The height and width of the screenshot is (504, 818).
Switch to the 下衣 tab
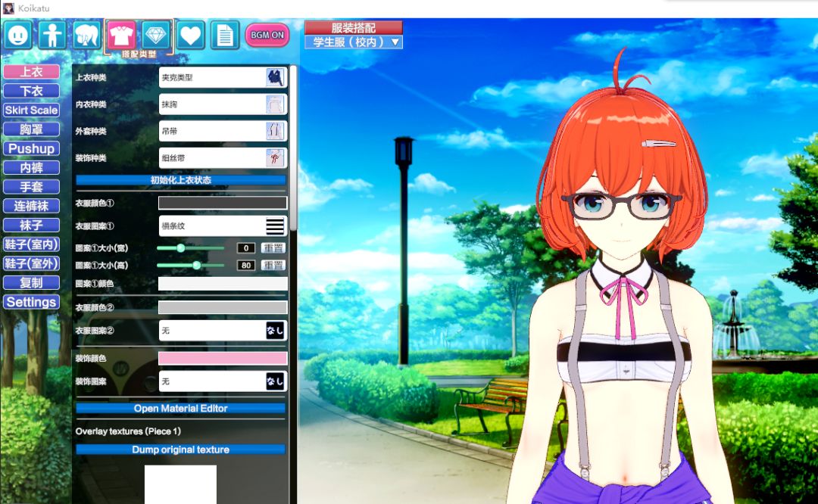[x=31, y=91]
